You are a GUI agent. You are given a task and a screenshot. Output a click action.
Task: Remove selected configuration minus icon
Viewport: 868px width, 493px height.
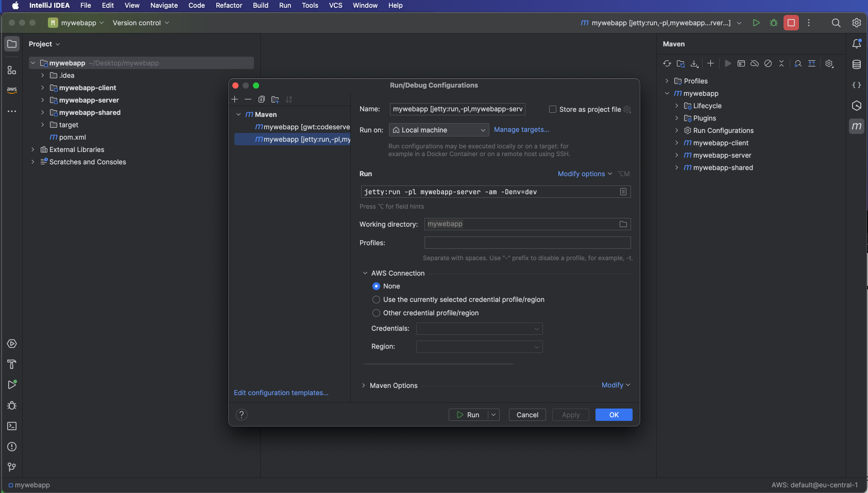(248, 99)
